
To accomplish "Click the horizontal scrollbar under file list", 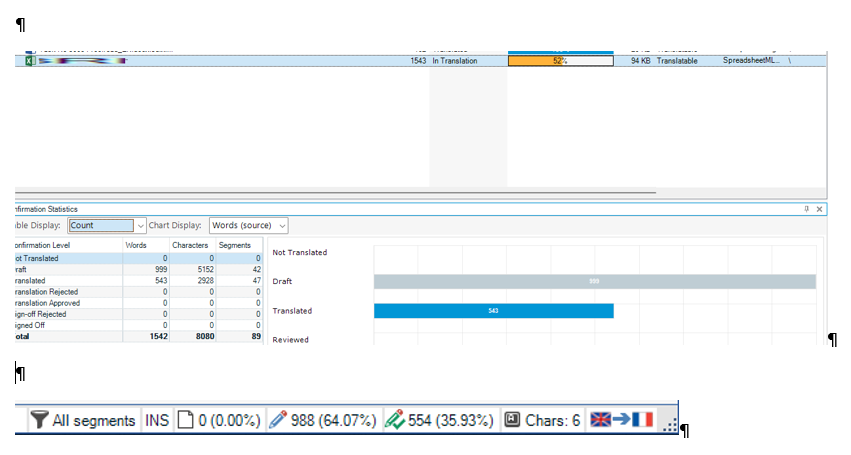I will coord(335,192).
